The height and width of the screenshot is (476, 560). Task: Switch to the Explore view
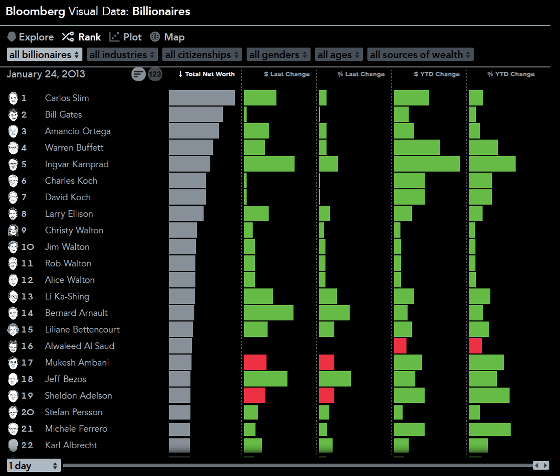coord(31,37)
